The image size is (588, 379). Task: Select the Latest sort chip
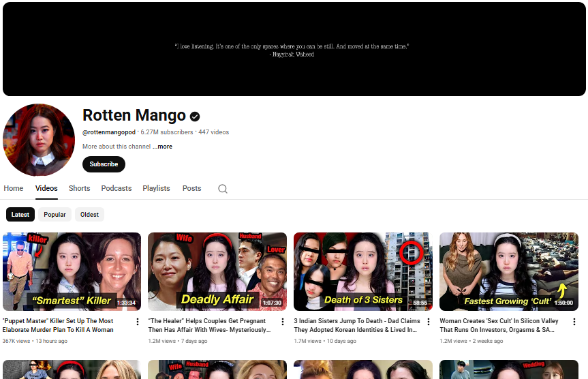point(20,214)
